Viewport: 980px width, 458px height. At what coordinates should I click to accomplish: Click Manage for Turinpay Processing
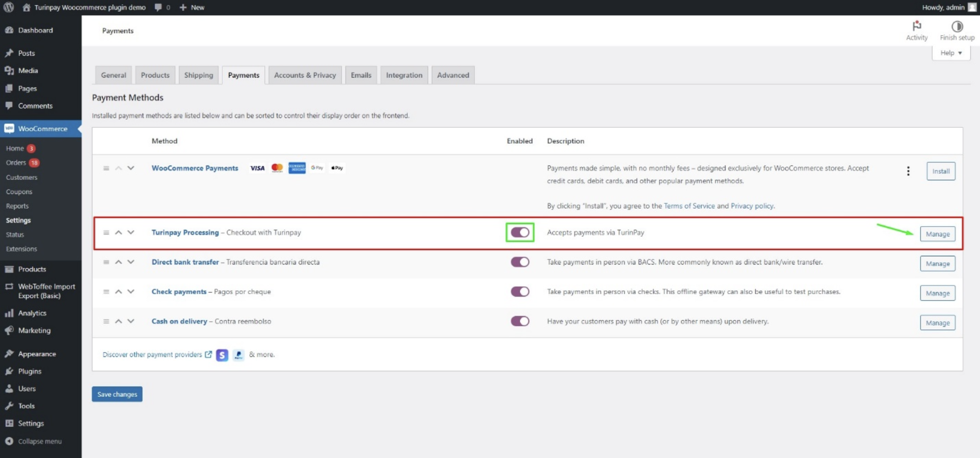tap(937, 234)
